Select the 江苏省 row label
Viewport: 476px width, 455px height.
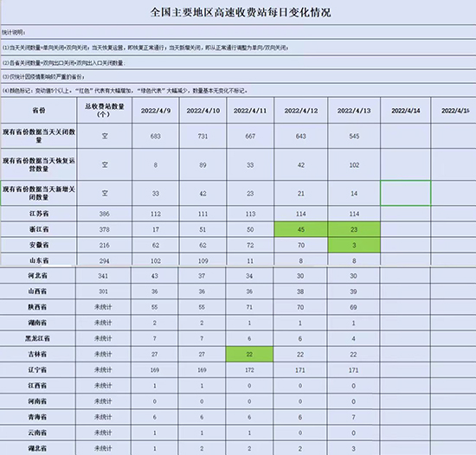click(39, 214)
